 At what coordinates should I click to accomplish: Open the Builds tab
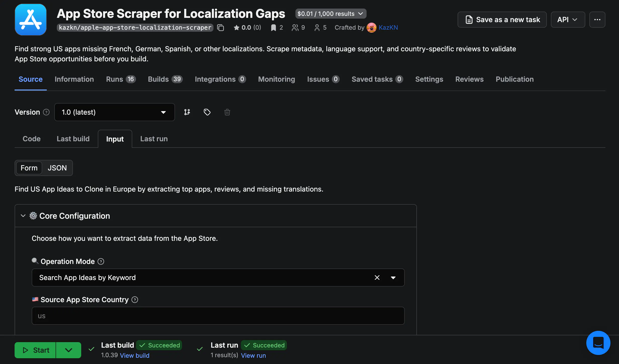pyautogui.click(x=165, y=79)
